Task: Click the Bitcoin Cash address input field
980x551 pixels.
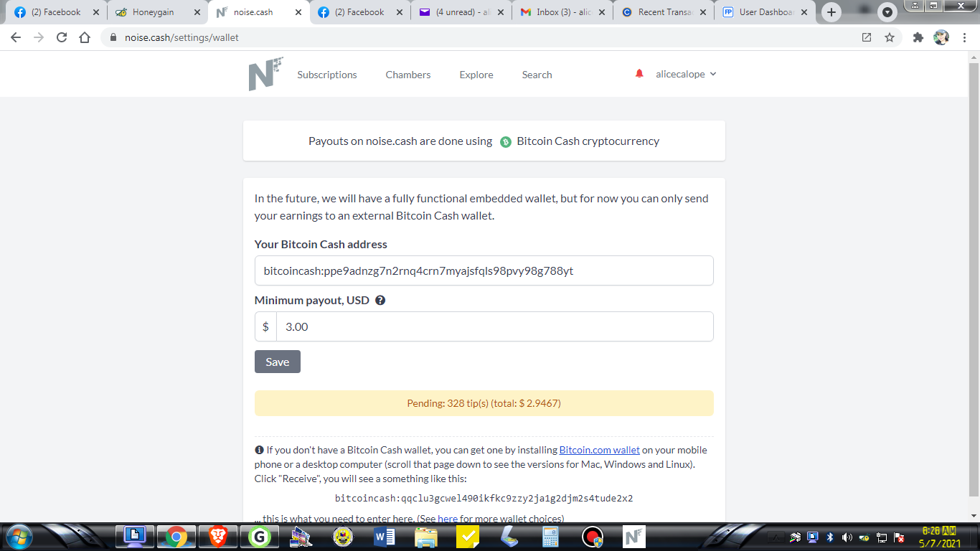Action: tap(484, 270)
